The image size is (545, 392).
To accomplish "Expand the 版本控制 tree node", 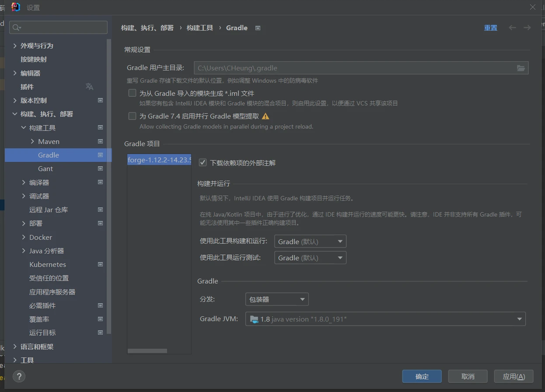I will click(15, 101).
